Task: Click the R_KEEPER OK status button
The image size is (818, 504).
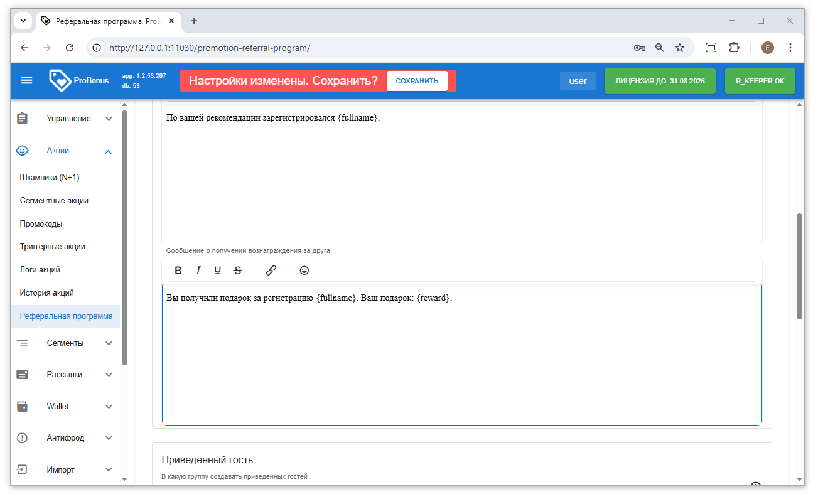Action: click(760, 81)
